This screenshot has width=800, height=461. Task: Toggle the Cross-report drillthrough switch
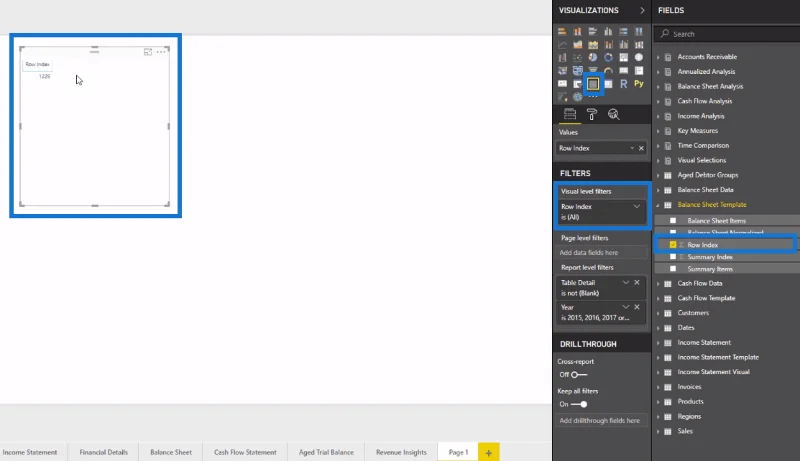pos(578,374)
